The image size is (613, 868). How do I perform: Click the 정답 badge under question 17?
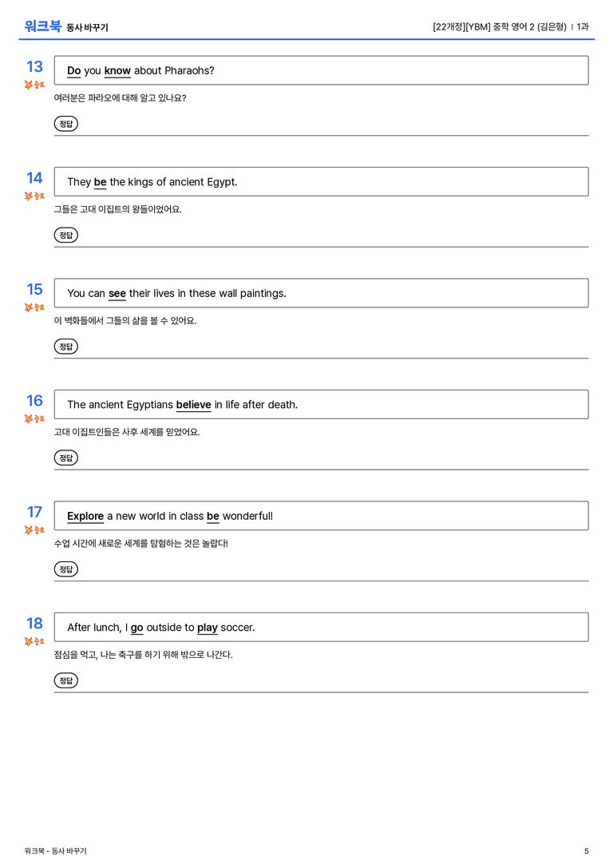coord(65,569)
